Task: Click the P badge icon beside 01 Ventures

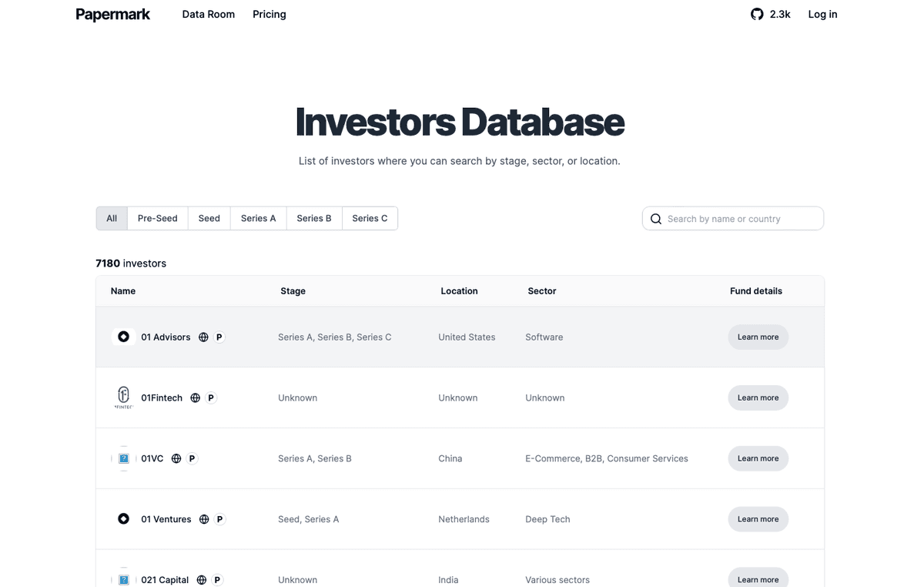Action: point(219,518)
